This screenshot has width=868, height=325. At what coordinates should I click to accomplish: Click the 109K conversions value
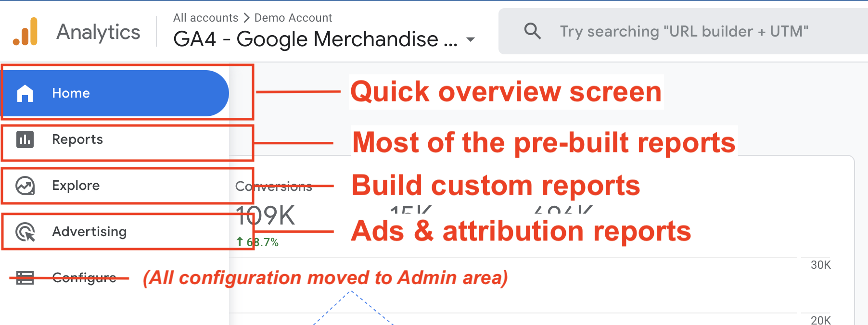click(x=266, y=215)
